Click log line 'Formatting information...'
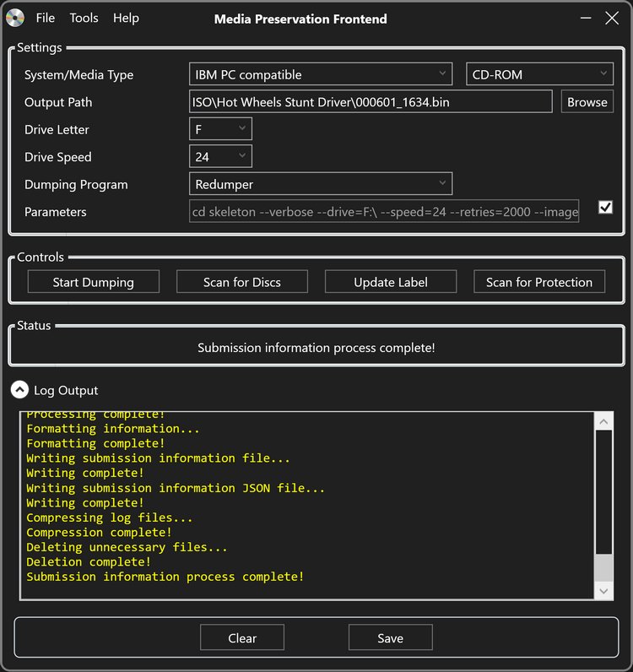 point(113,429)
